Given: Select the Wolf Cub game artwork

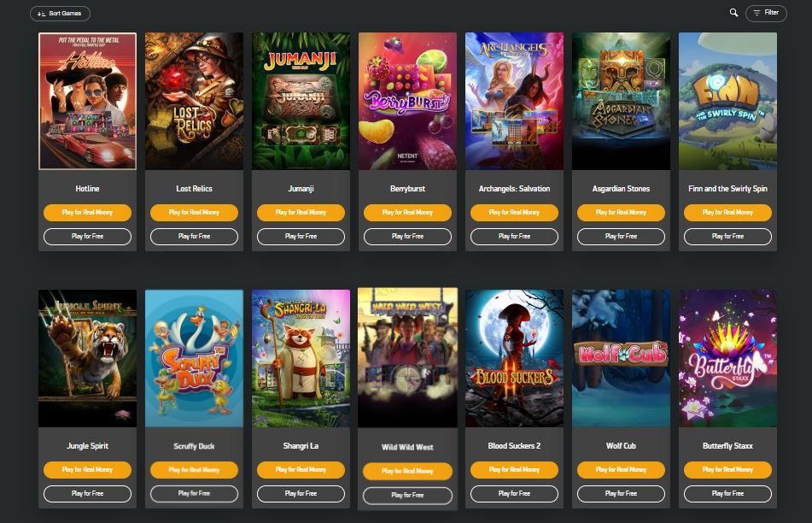Looking at the screenshot, I should 621,358.
